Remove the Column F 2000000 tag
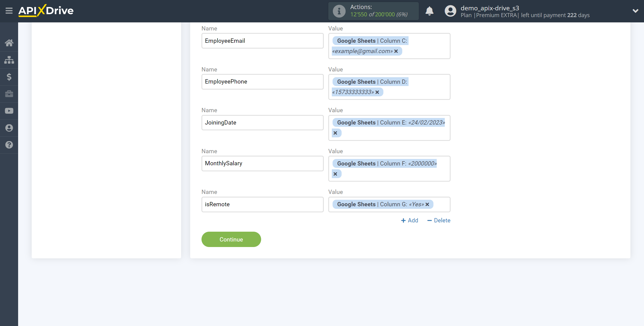The width and height of the screenshot is (644, 326). [335, 174]
